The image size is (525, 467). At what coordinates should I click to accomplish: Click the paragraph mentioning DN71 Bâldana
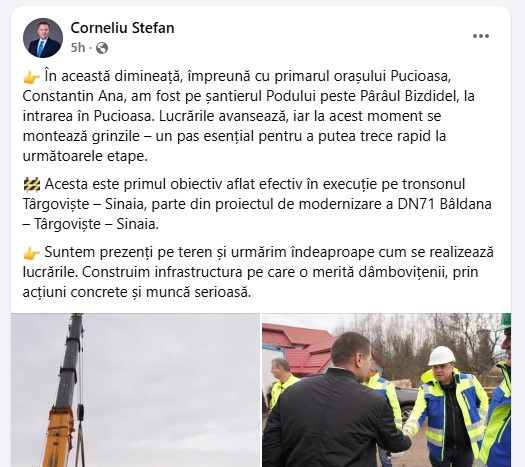pyautogui.click(x=257, y=204)
